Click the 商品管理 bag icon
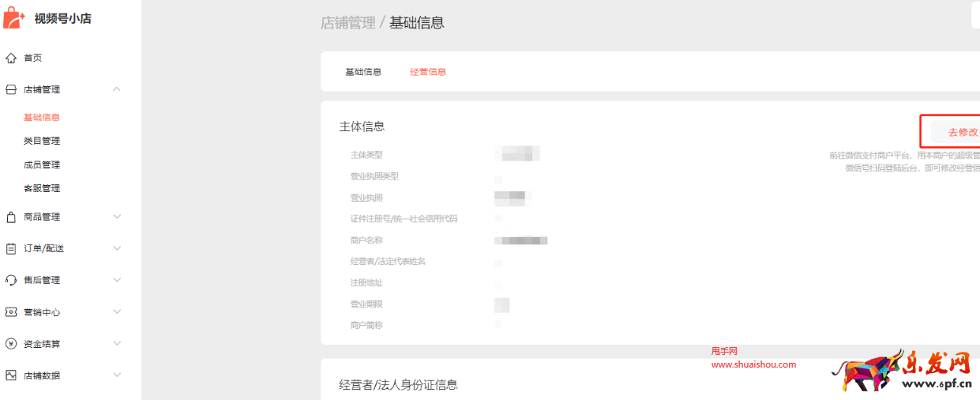The image size is (980, 400). tap(11, 217)
